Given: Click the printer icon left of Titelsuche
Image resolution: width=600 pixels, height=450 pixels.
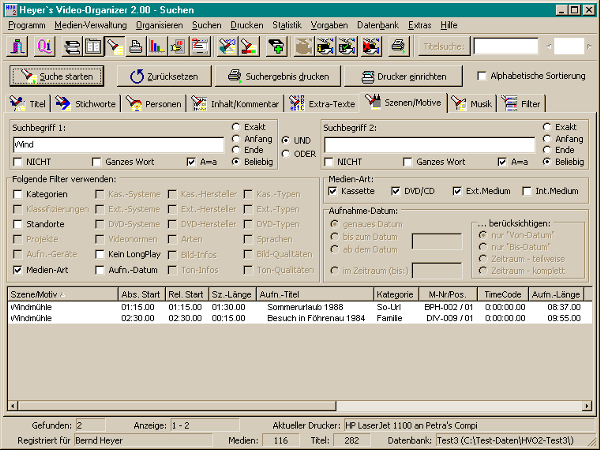Looking at the screenshot, I should [x=398, y=46].
